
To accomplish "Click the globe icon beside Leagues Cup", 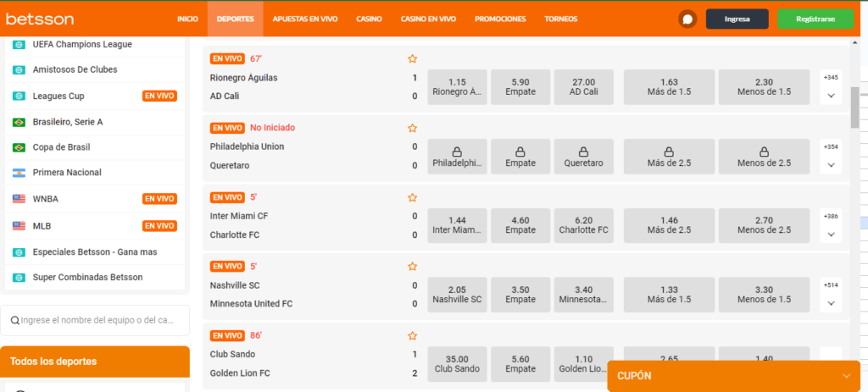I will tap(19, 97).
